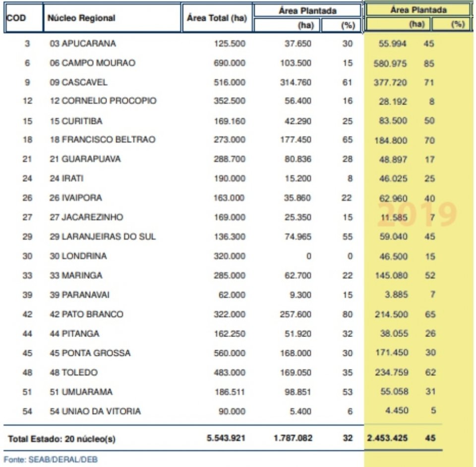Viewport: 476px width, 467px height.
Task: Select the 09 CASCAVEL region name
Action: click(78, 82)
